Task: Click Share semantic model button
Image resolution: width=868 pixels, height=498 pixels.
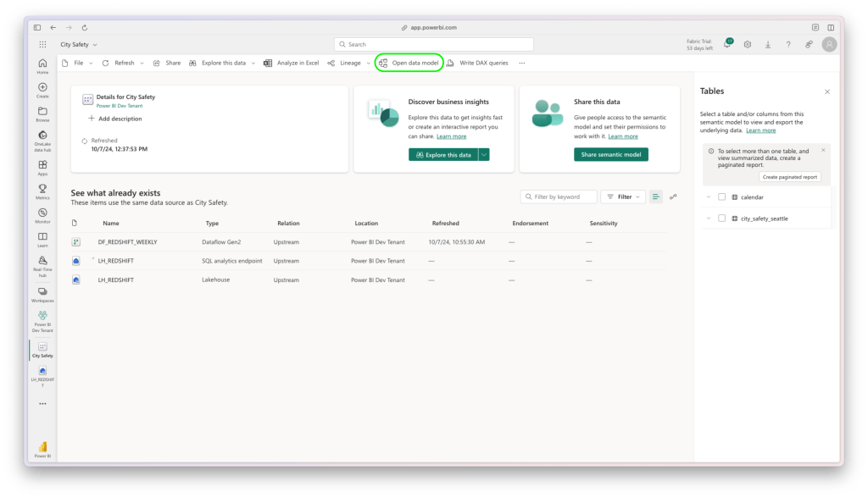Action: click(x=611, y=154)
